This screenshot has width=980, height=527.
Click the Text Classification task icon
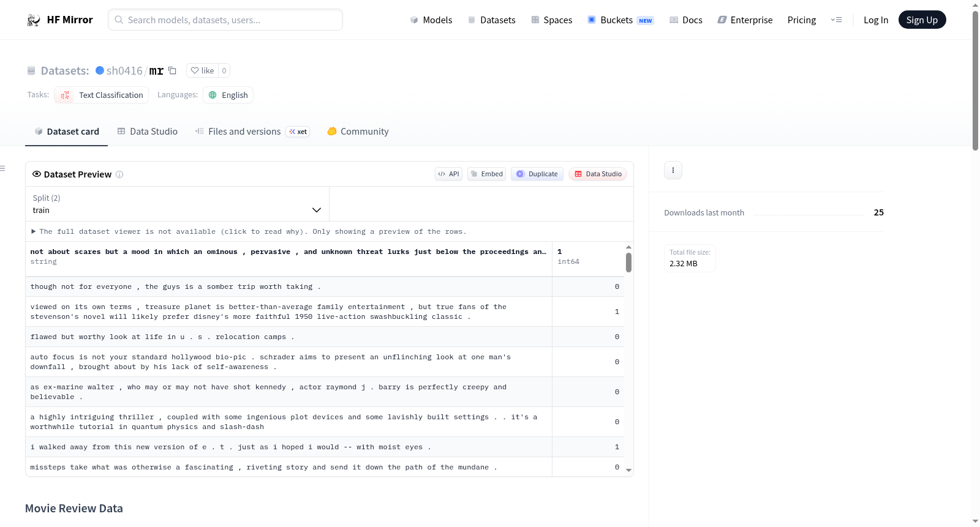65,95
